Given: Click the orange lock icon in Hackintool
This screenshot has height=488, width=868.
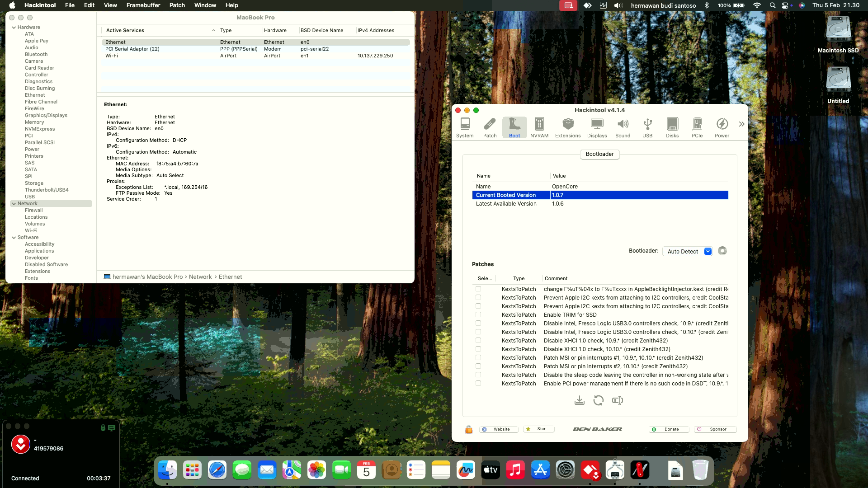Looking at the screenshot, I should click(x=469, y=429).
